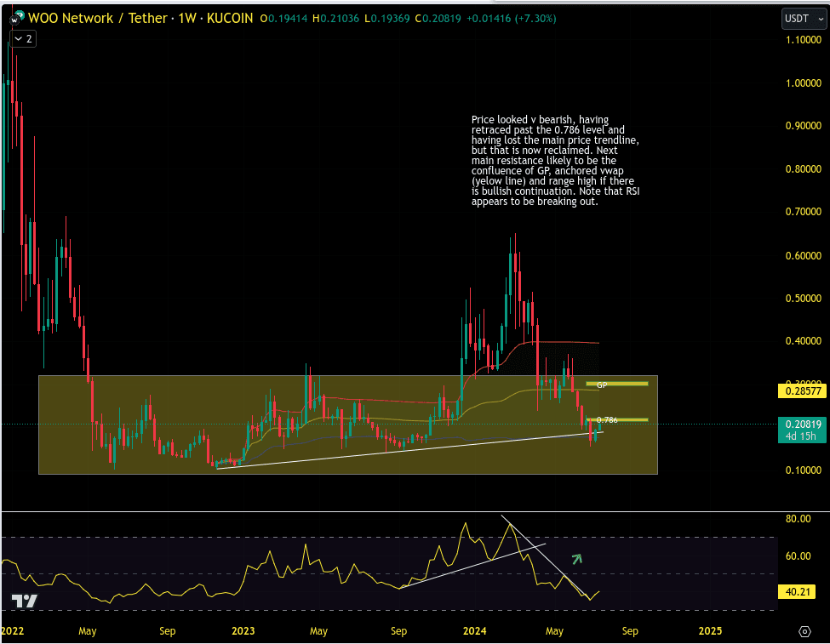Select the 0.786 fib level label
The width and height of the screenshot is (830, 644).
607,419
